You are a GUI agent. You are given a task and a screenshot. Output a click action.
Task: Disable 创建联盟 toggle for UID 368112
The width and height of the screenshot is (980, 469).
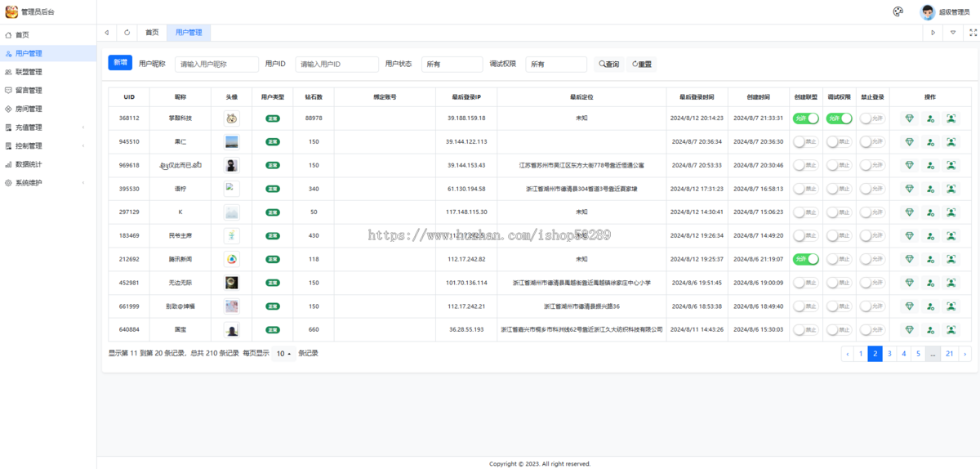[805, 118]
